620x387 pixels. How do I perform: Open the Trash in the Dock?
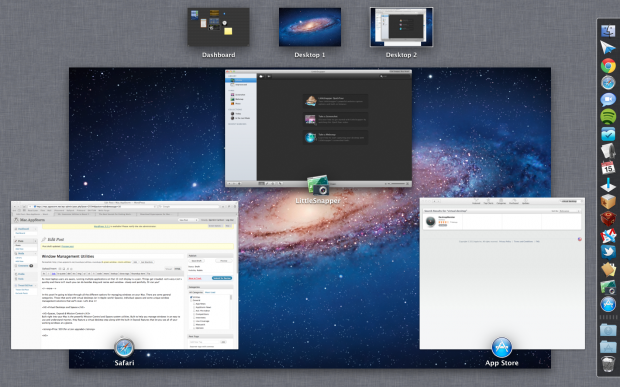coord(608,364)
